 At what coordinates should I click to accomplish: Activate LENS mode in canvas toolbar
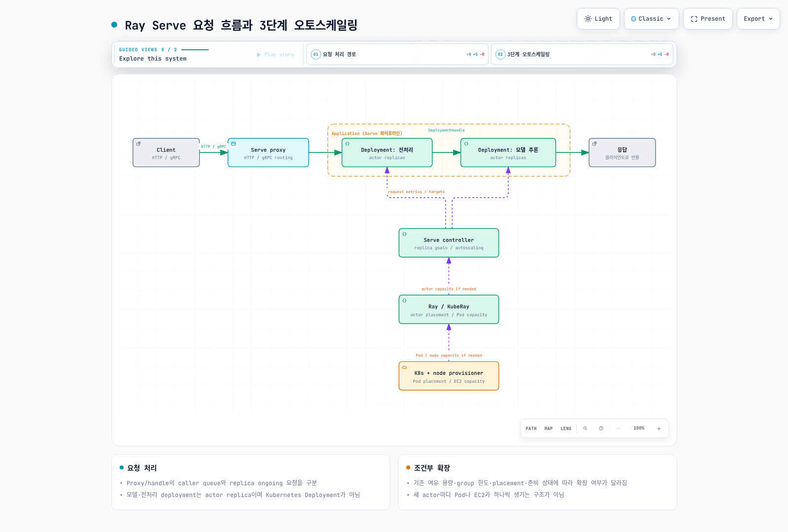tap(566, 429)
